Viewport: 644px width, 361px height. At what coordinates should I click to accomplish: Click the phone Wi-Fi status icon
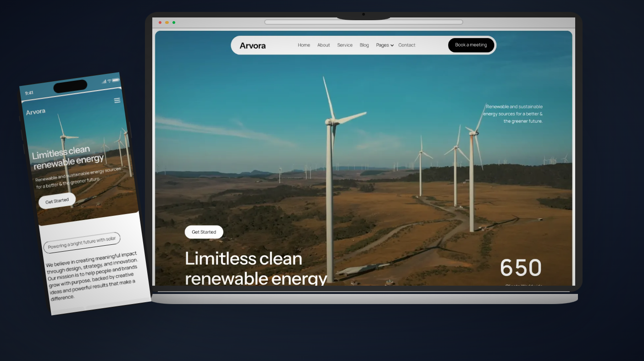[x=109, y=81]
